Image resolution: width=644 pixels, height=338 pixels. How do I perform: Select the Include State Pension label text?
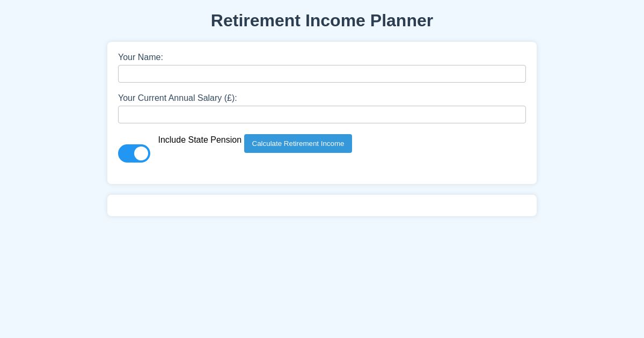point(200,140)
